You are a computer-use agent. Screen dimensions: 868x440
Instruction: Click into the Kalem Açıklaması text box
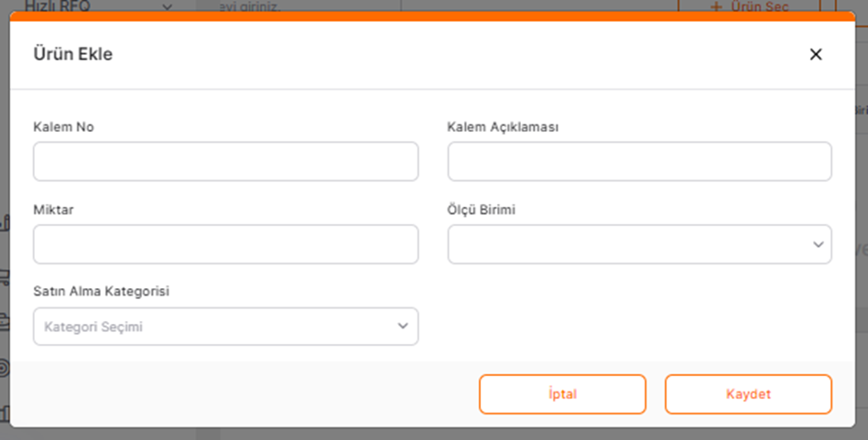pos(639,161)
